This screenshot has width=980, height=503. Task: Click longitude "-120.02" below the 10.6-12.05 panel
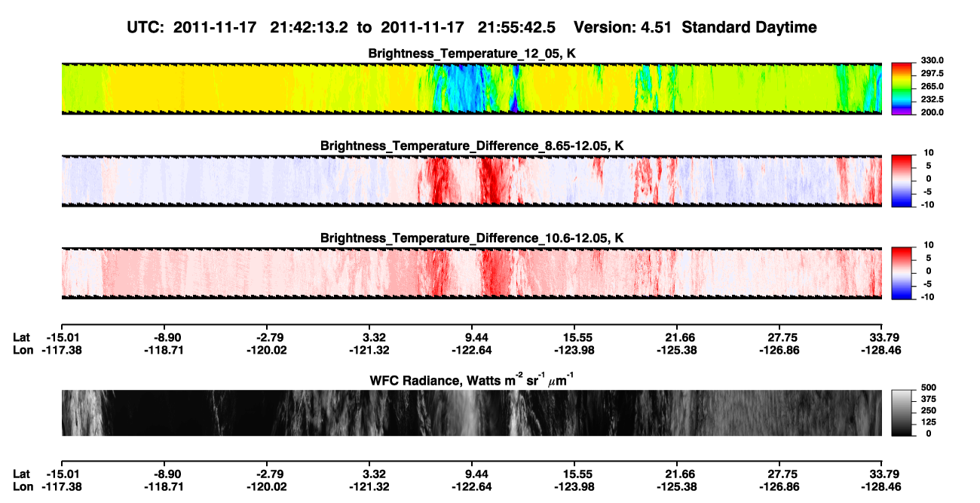tap(268, 350)
